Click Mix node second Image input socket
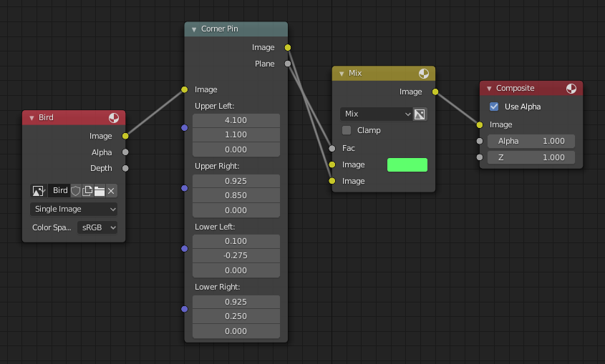Viewport: 605px width, 364px height. click(x=332, y=181)
